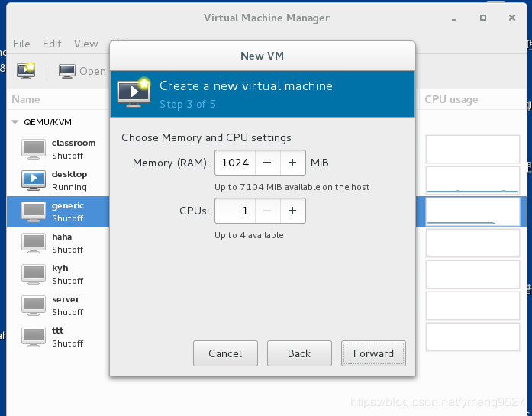
Task: Select the generic VM name text
Action: pos(68,205)
